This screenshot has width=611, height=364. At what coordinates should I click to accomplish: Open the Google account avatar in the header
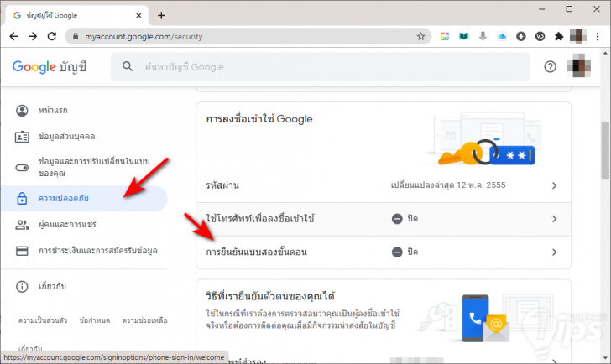click(x=579, y=65)
